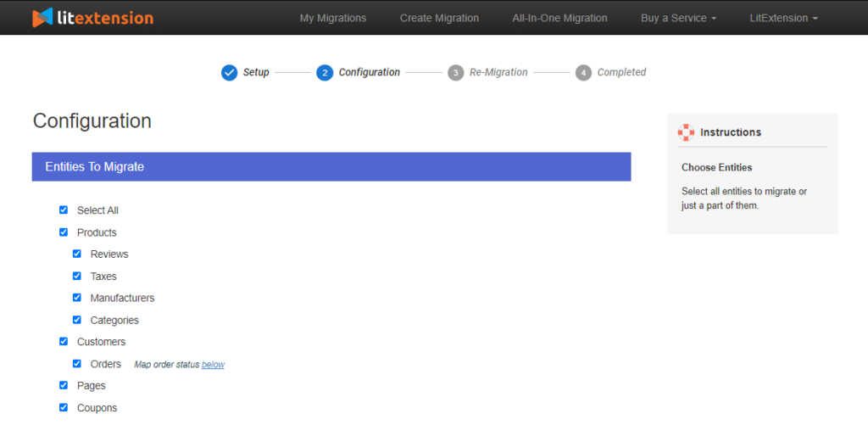
Task: Click the Re-Migration step 3 circle
Action: 456,73
